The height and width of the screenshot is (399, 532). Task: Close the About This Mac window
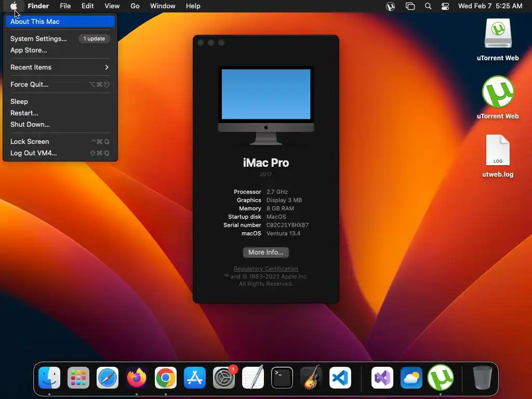[201, 43]
